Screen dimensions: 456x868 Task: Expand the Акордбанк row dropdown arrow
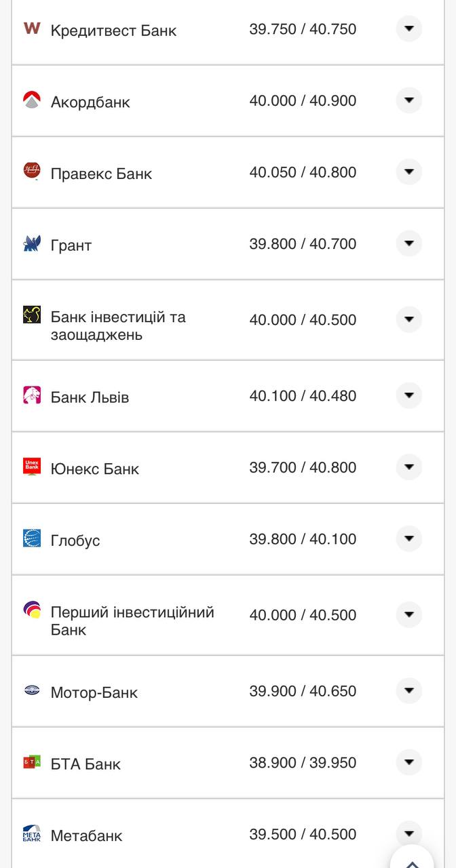[408, 100]
